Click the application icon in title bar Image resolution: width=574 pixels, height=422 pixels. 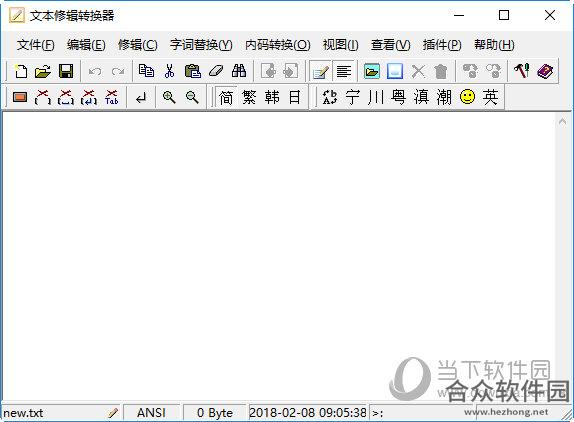pyautogui.click(x=17, y=15)
